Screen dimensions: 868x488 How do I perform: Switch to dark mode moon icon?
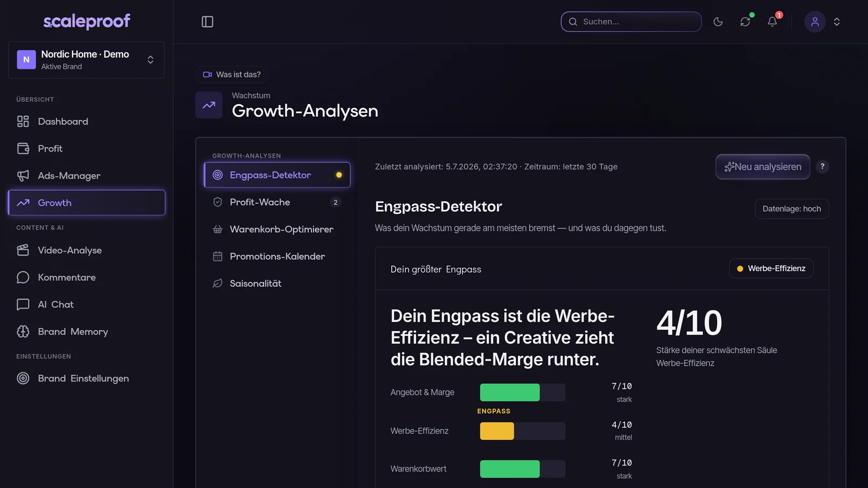718,22
